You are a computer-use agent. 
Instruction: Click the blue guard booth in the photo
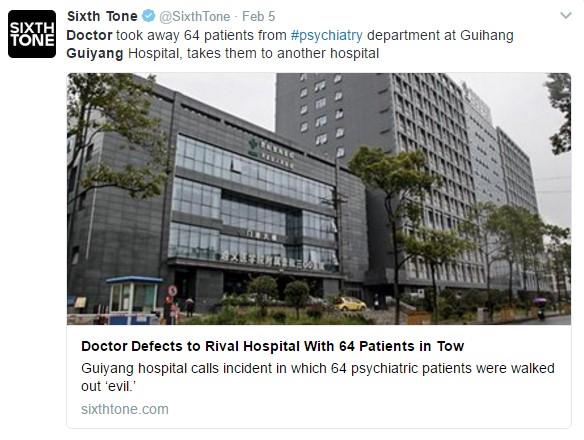click(133, 300)
